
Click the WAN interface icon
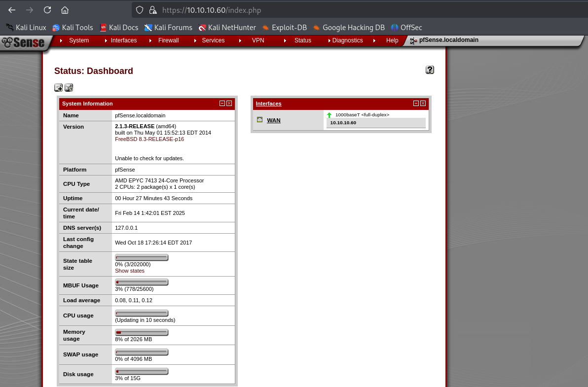tap(260, 120)
